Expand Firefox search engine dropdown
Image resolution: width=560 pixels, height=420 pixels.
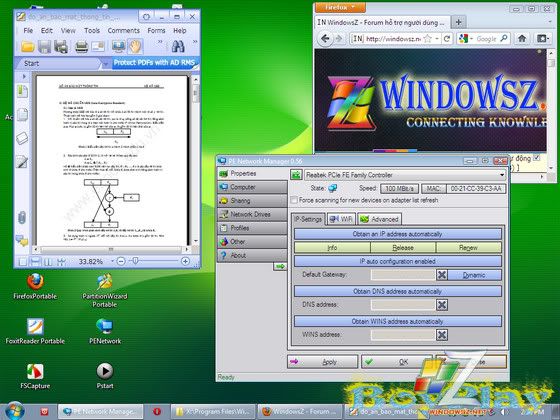point(471,39)
